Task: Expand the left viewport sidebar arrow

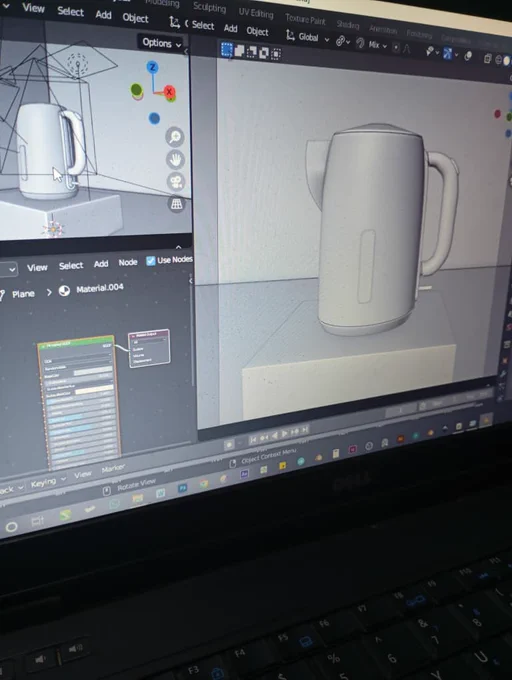Action: (186, 52)
